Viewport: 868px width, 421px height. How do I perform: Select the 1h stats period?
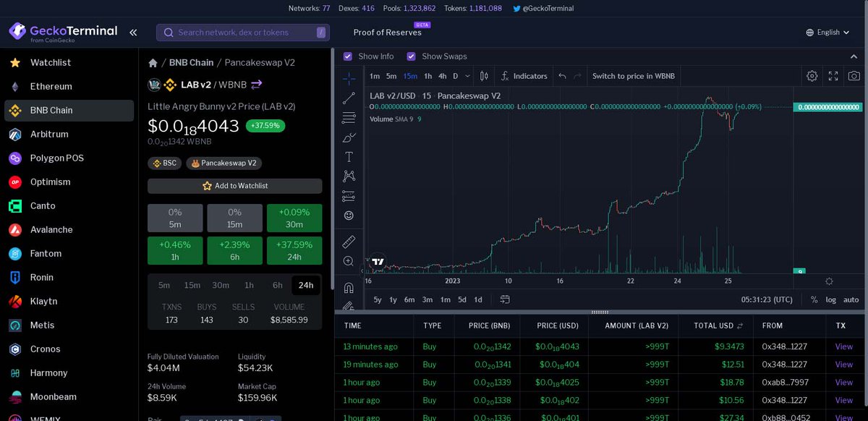[x=249, y=285]
